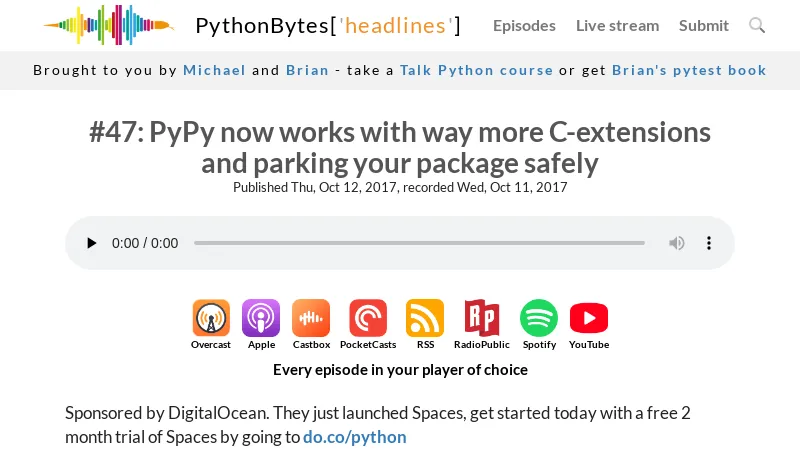This screenshot has height=450, width=800.
Task: Click the PythonBytes waveform logo
Action: tap(108, 25)
